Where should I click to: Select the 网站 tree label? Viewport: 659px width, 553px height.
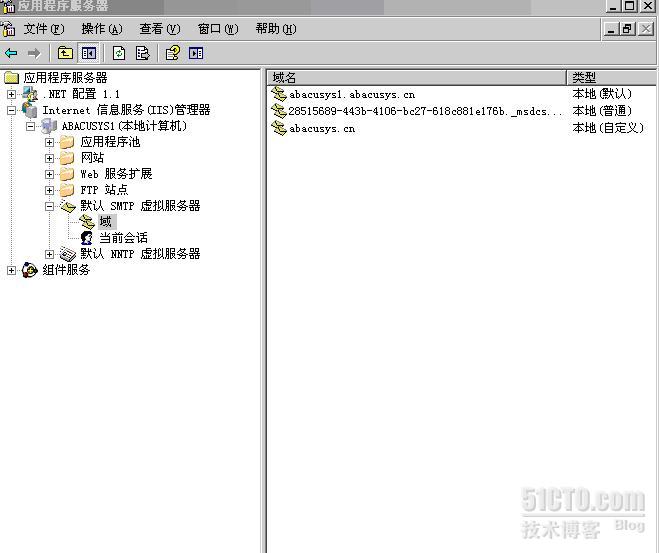tap(92, 158)
